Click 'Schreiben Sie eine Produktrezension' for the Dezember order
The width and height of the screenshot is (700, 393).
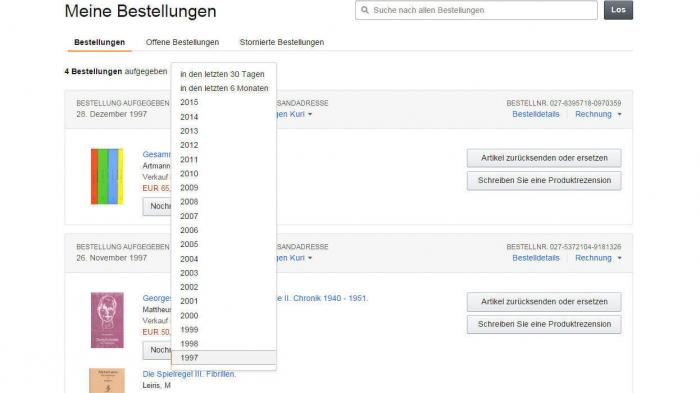pos(544,180)
